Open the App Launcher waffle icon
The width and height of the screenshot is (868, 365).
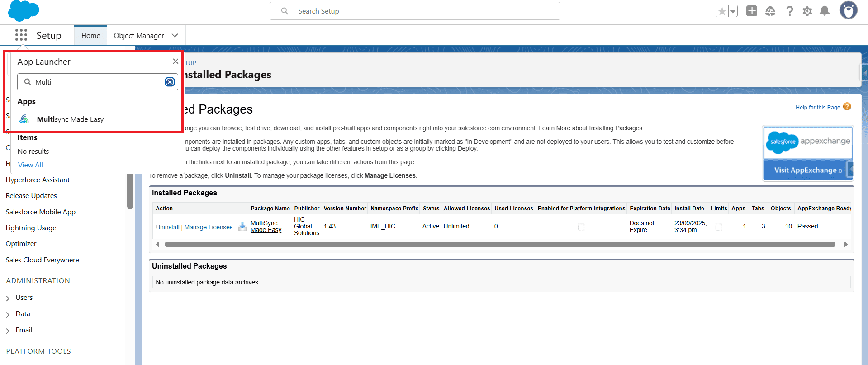pos(21,35)
